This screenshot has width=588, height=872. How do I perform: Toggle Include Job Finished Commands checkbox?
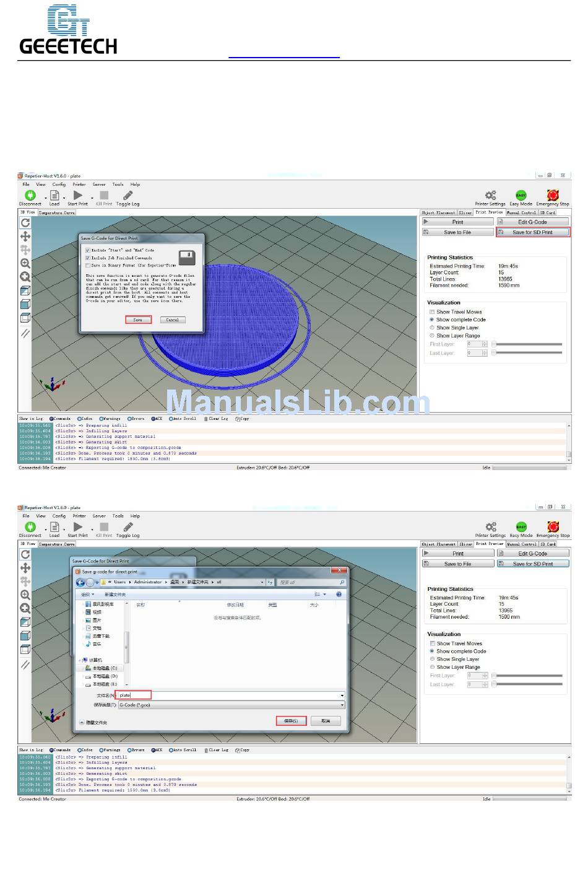[x=88, y=258]
